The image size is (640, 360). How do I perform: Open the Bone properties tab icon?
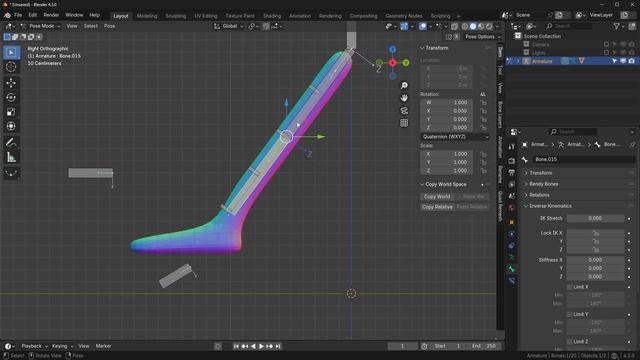[511, 269]
